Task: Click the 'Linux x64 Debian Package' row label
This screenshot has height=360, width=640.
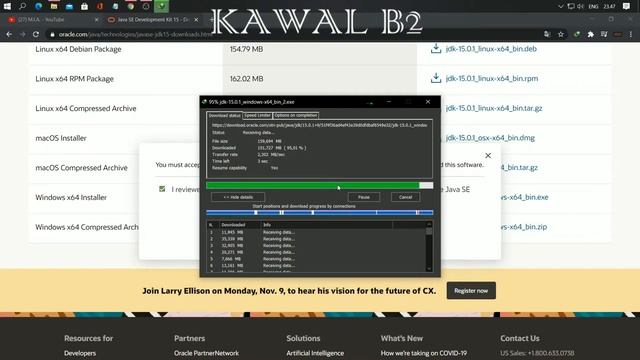Action: tap(78, 49)
